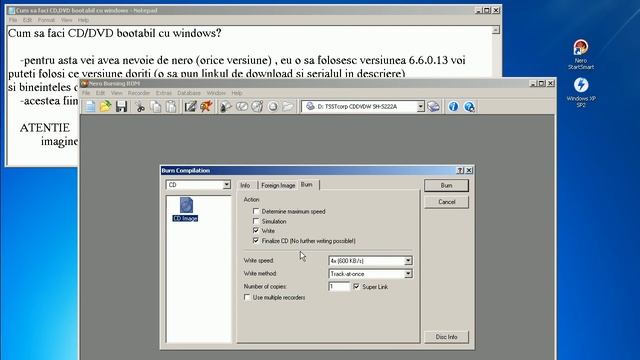The image size is (640, 360).
Task: Enable Determine maximum speed checkbox
Action: [x=256, y=211]
